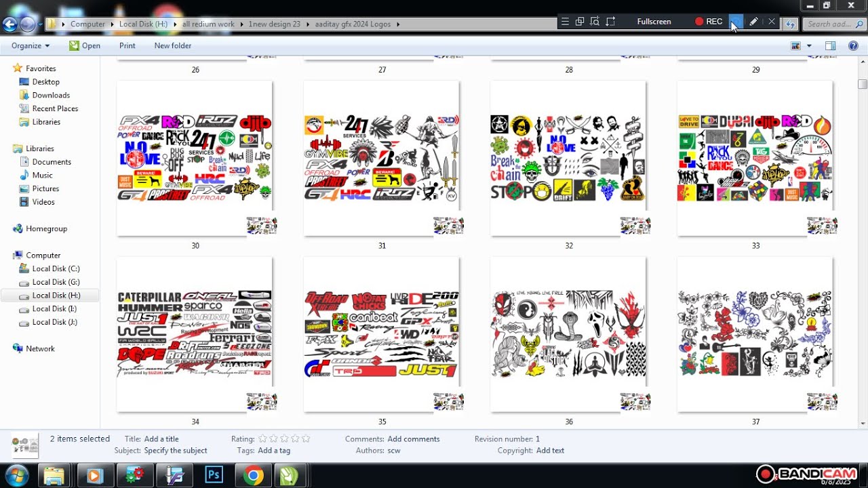This screenshot has width=868, height=488.
Task: Select Libraries group header
Action: (x=39, y=148)
